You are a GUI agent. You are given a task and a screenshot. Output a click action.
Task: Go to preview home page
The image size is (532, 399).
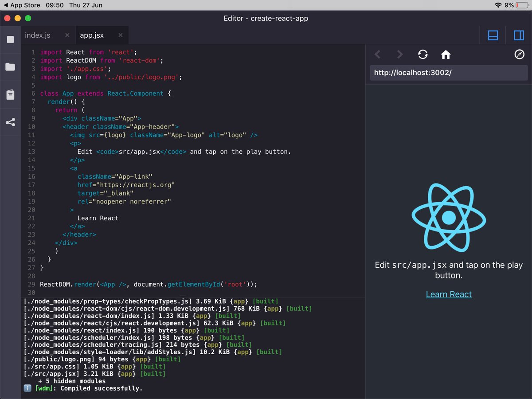click(446, 55)
